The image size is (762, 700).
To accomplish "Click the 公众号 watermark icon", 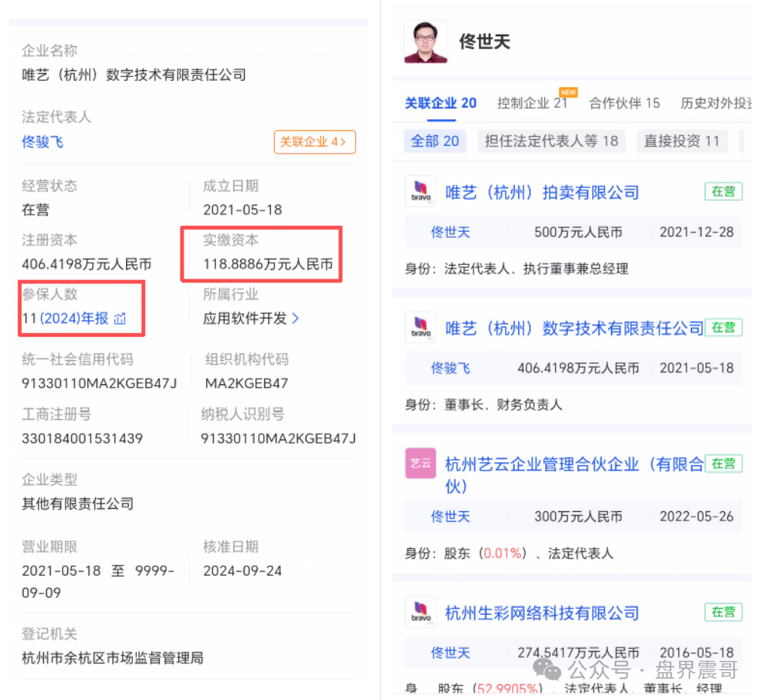I will [x=545, y=669].
